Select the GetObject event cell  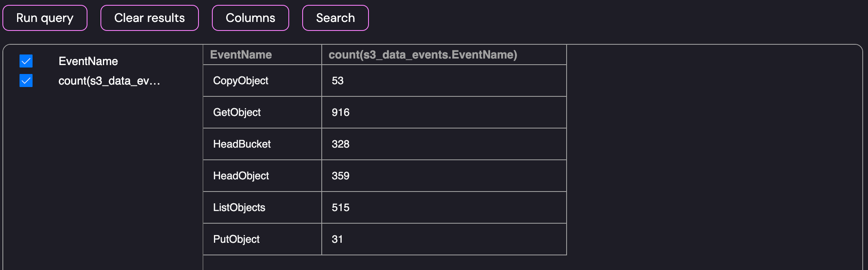coord(237,112)
